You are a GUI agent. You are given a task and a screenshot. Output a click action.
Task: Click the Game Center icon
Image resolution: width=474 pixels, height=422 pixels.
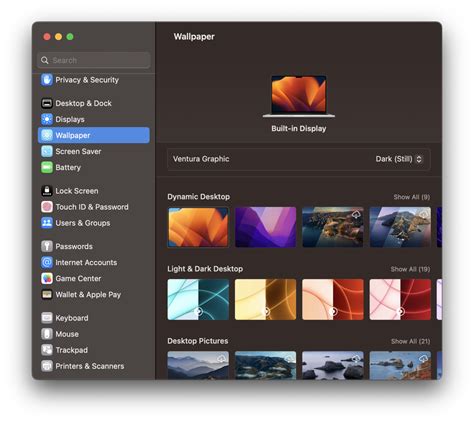(47, 278)
